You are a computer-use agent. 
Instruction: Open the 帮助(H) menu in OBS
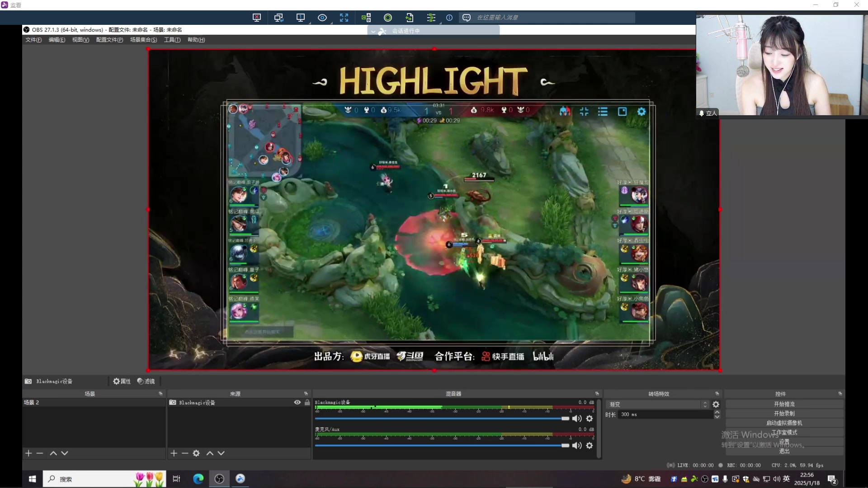point(196,40)
